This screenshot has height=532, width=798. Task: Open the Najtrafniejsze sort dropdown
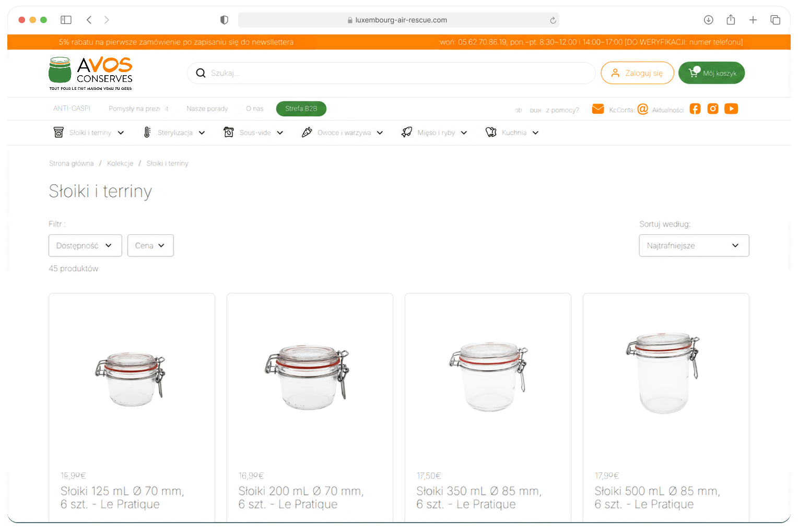tap(694, 245)
